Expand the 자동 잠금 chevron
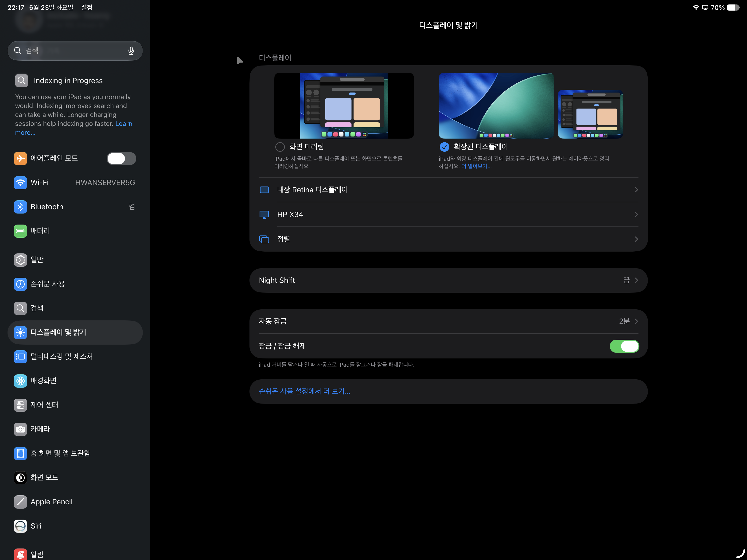 636,322
